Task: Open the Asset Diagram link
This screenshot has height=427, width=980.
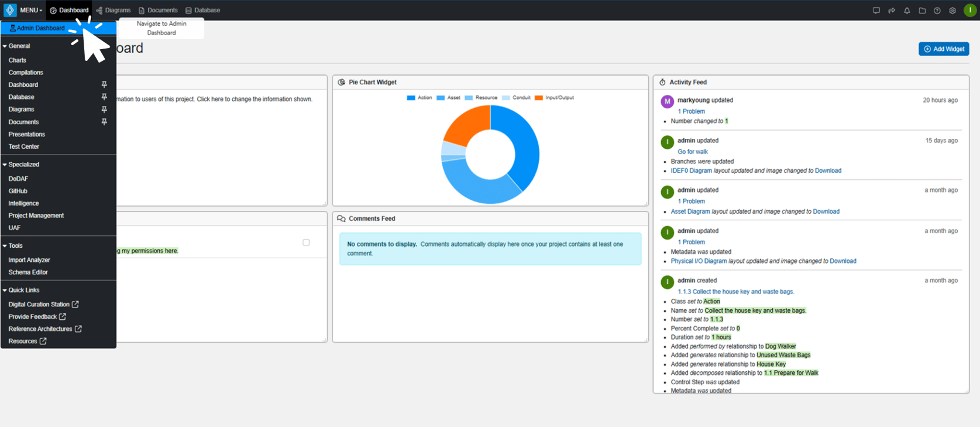Action: click(690, 211)
